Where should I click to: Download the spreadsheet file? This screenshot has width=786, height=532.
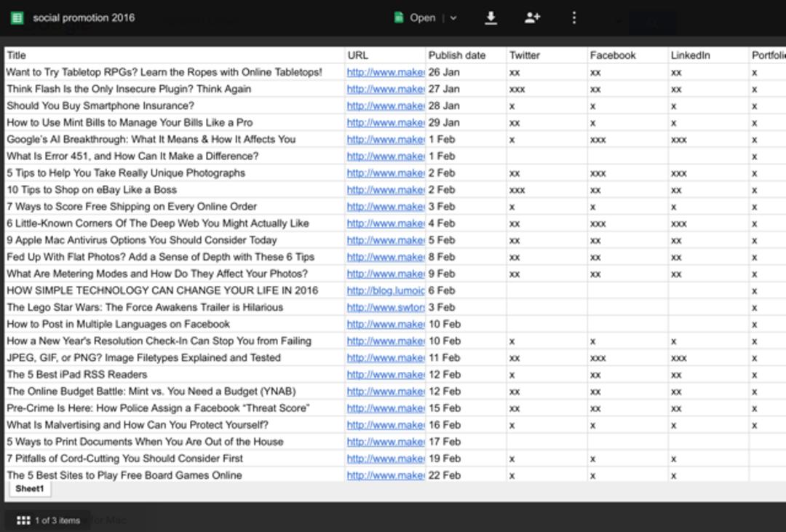coord(491,18)
